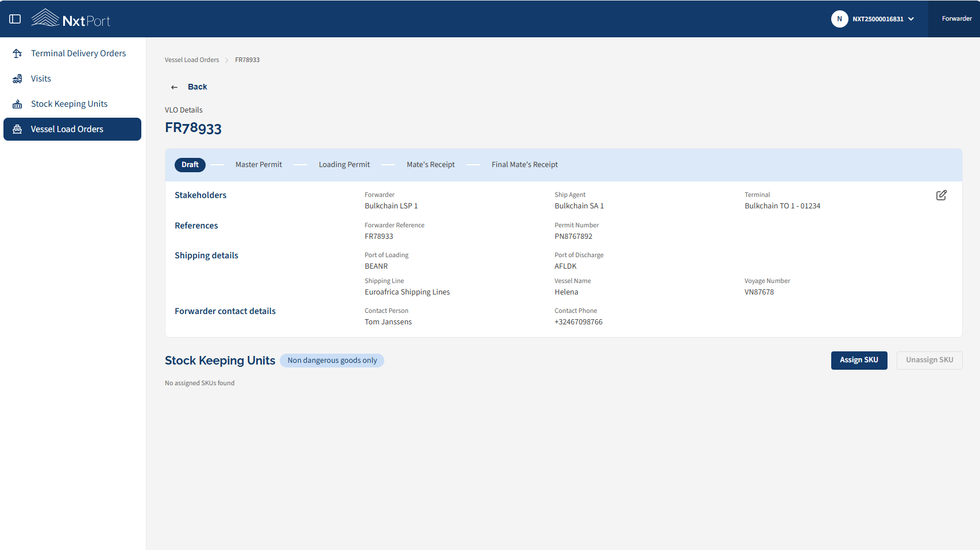Click forwarder name Bulkchain LSP 1
Viewport: 980px width, 550px height.
(391, 206)
